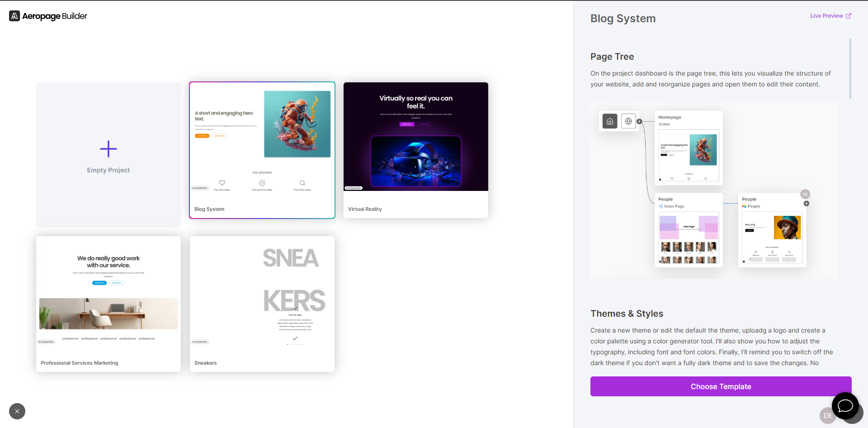
Task: Click the Blog System panel title
Action: point(623,19)
